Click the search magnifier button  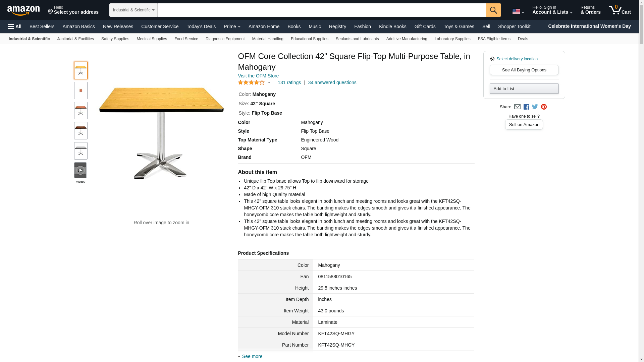click(493, 10)
